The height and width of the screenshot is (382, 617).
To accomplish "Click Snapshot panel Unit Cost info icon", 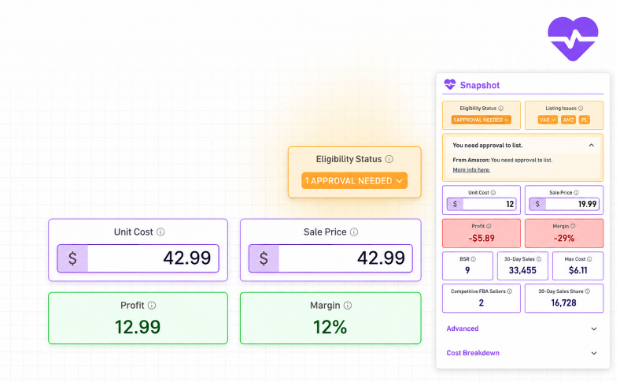I will tap(493, 193).
